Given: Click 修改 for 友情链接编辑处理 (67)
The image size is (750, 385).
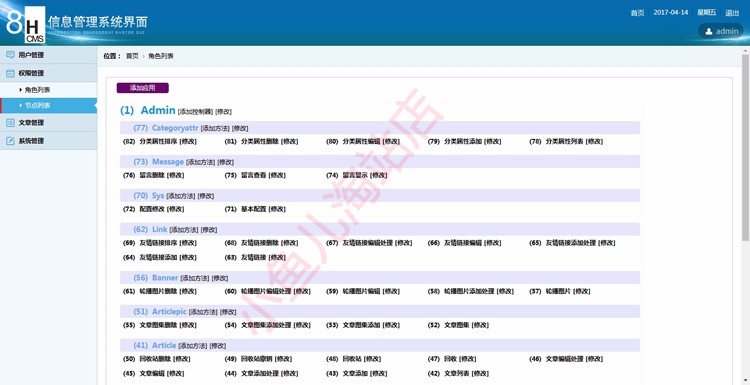Looking at the screenshot, I should point(404,243).
